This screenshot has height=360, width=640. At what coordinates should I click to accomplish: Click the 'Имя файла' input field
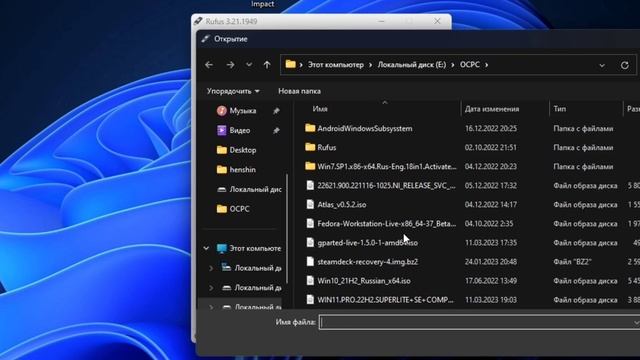[478, 322]
